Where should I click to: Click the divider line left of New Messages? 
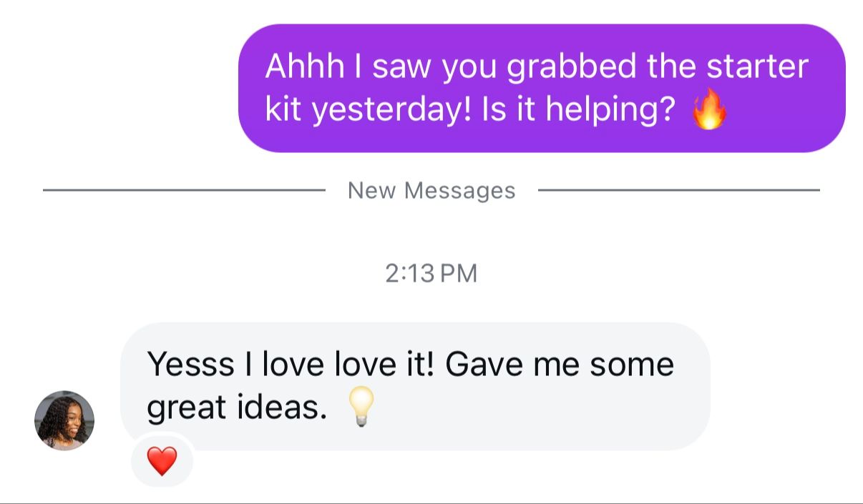pyautogui.click(x=184, y=190)
